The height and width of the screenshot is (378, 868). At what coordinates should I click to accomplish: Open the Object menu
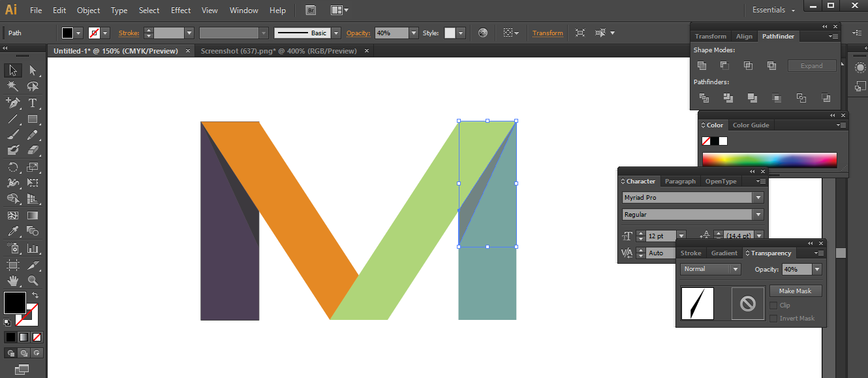pos(88,10)
